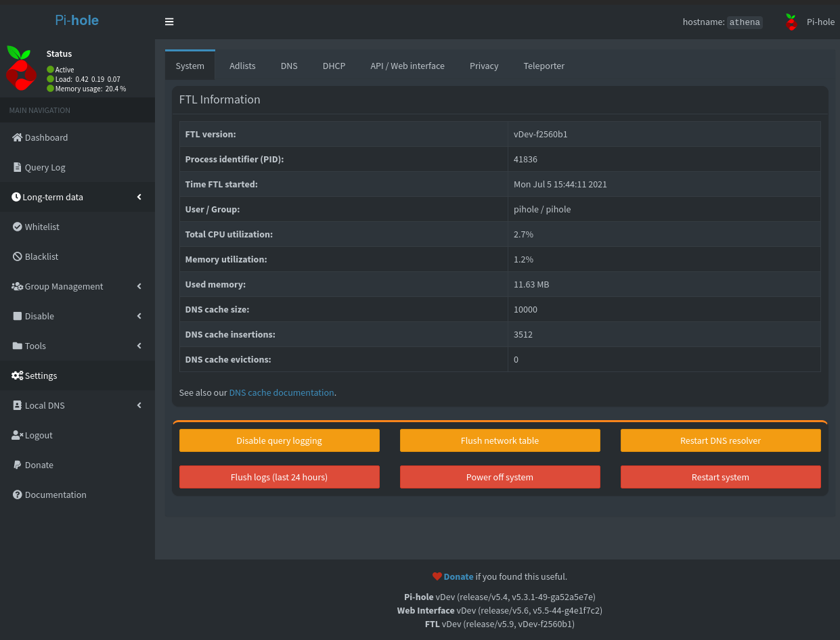Click the Total CPU utilization value 2.7%
Screen dimensions: 840x640
pyautogui.click(x=524, y=234)
